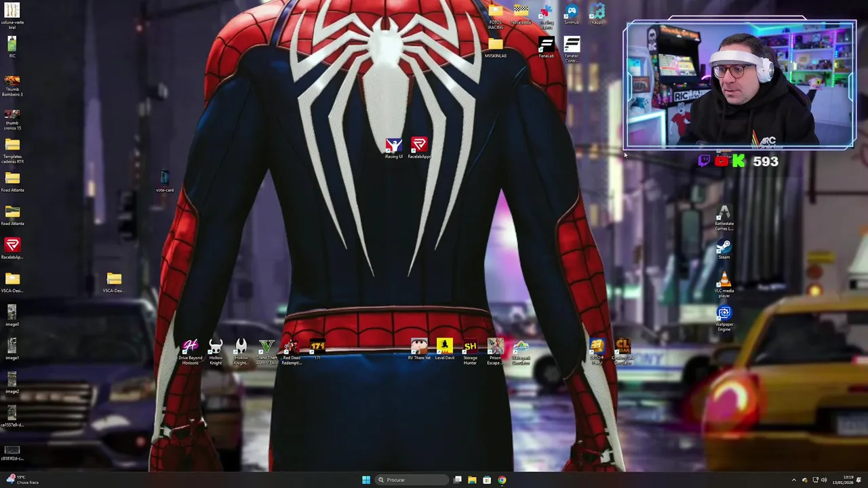868x488 pixels.
Task: Select the Prison Escape shortcut
Action: pyautogui.click(x=495, y=352)
